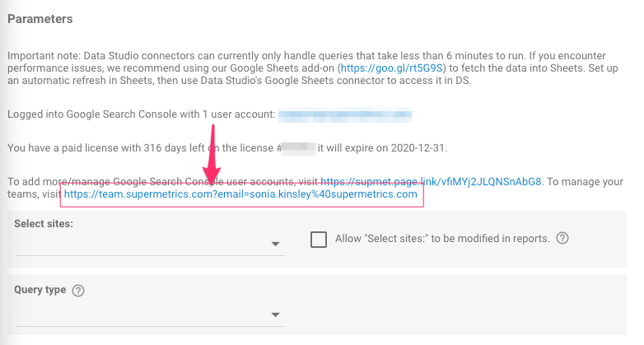Expand the Query type dropdown
The width and height of the screenshot is (644, 345).
(x=151, y=315)
